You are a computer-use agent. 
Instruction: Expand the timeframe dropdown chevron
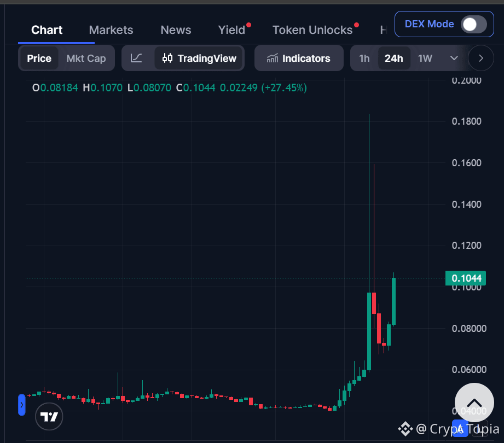(454, 58)
